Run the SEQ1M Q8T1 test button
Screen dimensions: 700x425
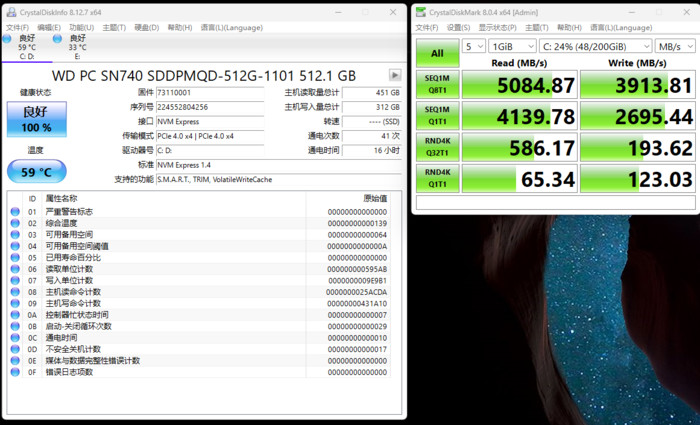coord(437,86)
